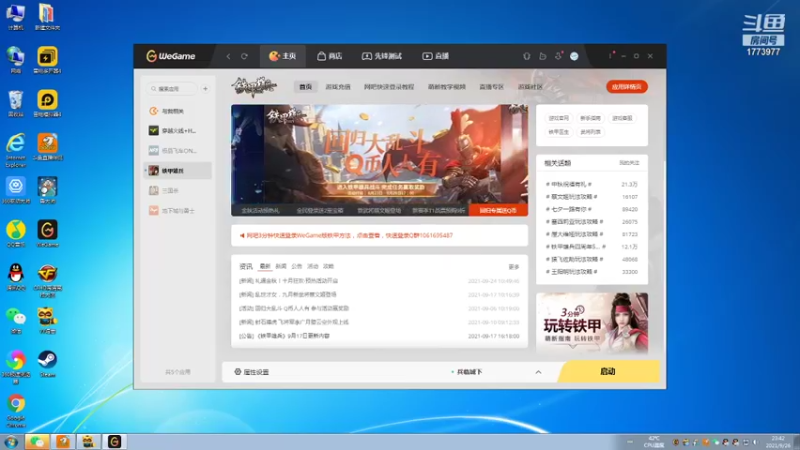Open game settings with gear icon
800x450 pixels.
tap(252, 372)
